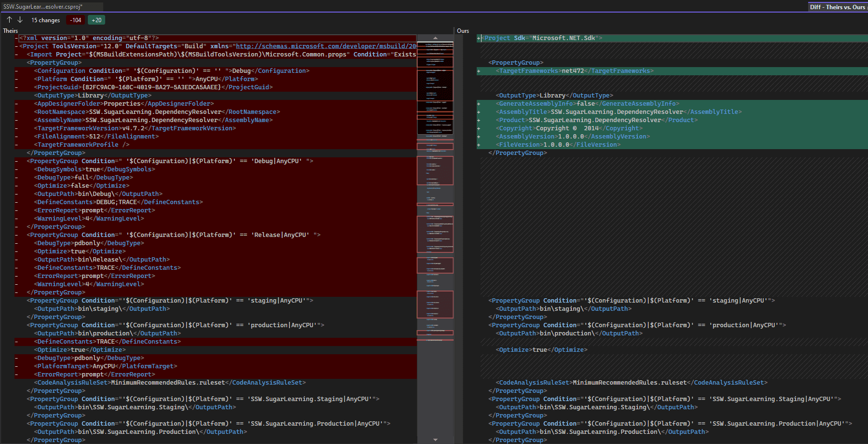Click the plus marker beside TargetFrameworks line
The image size is (868, 444).
(x=479, y=71)
